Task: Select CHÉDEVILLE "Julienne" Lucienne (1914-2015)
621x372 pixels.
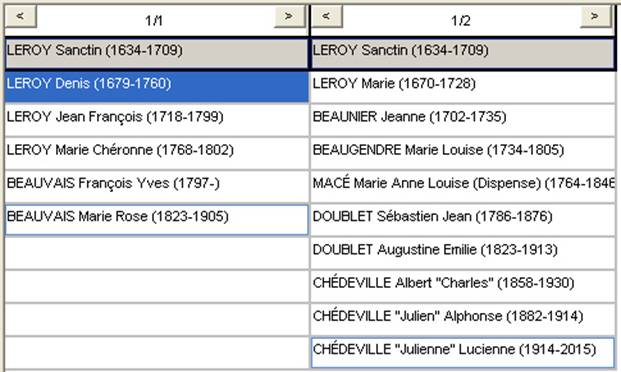Action: (x=463, y=353)
